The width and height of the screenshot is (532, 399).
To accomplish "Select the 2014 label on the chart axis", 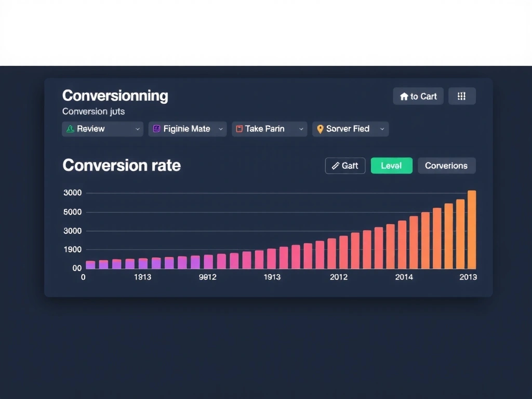I will pos(404,277).
